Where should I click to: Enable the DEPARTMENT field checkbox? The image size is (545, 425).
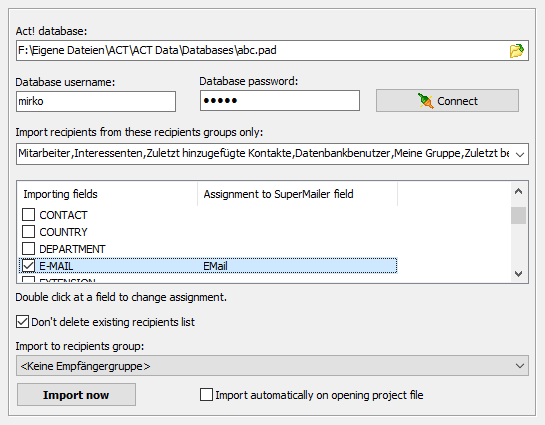[x=29, y=249]
